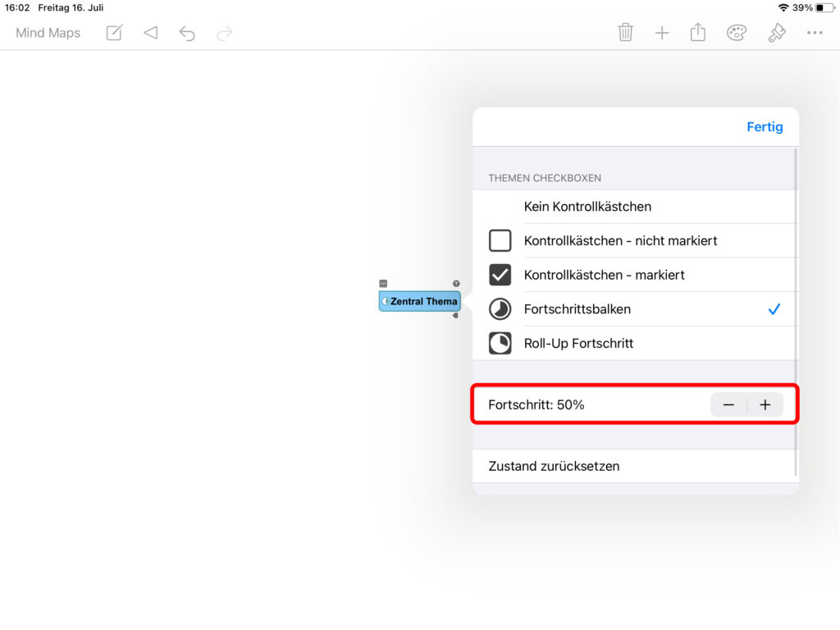Tap the trash can delete icon
This screenshot has height=630, width=840.
(x=625, y=33)
